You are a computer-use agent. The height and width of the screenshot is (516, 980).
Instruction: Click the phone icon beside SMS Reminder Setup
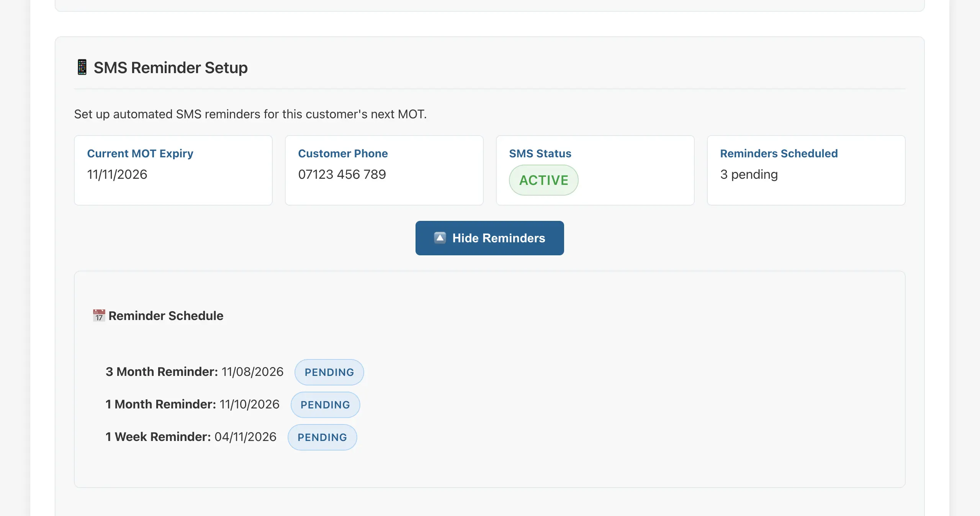pyautogui.click(x=82, y=67)
